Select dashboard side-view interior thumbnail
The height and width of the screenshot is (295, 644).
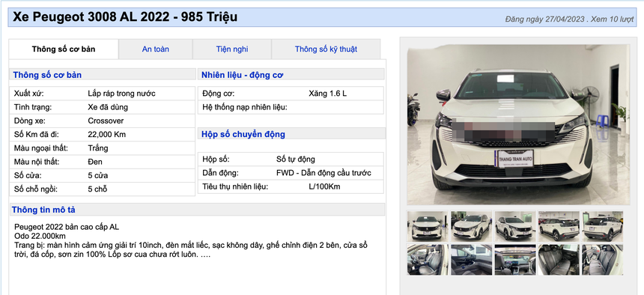pos(471,260)
